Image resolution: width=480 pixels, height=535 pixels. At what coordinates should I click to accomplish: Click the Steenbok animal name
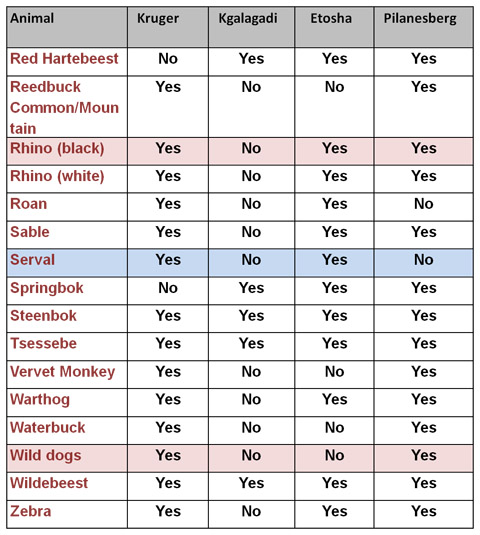pyautogui.click(x=44, y=316)
